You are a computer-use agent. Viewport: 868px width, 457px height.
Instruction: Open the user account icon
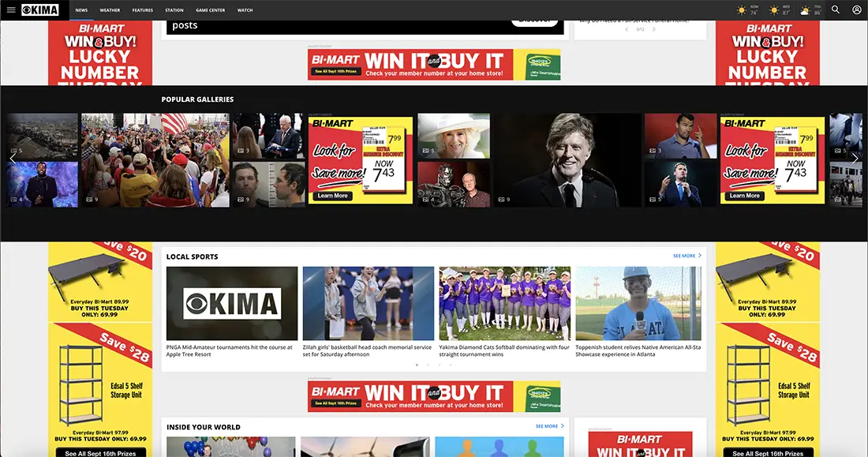[856, 10]
